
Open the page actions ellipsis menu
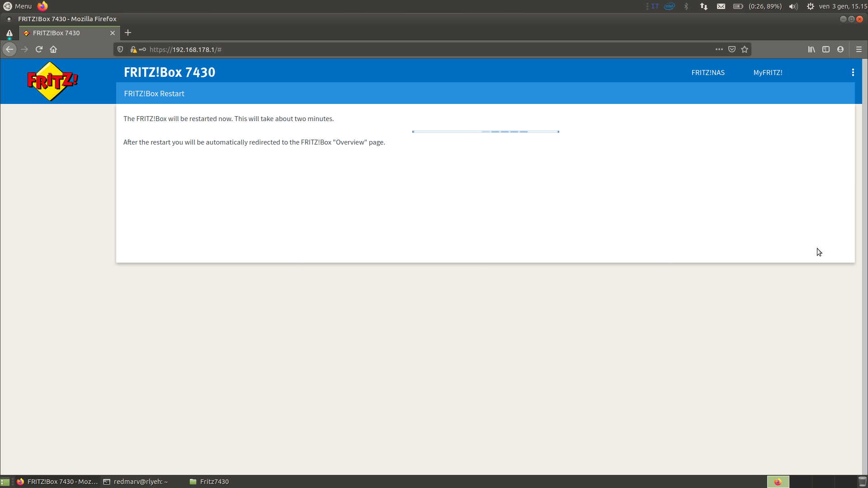click(x=719, y=49)
